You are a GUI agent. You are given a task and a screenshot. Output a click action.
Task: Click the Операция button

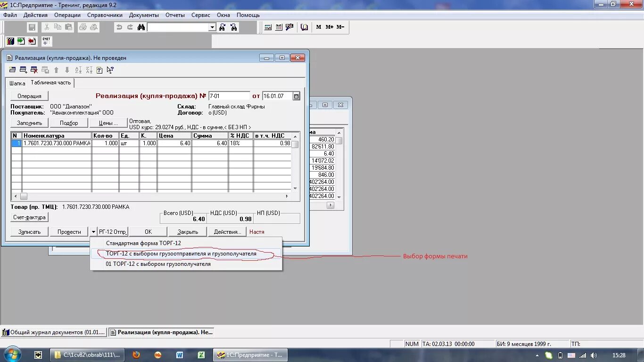pyautogui.click(x=29, y=96)
